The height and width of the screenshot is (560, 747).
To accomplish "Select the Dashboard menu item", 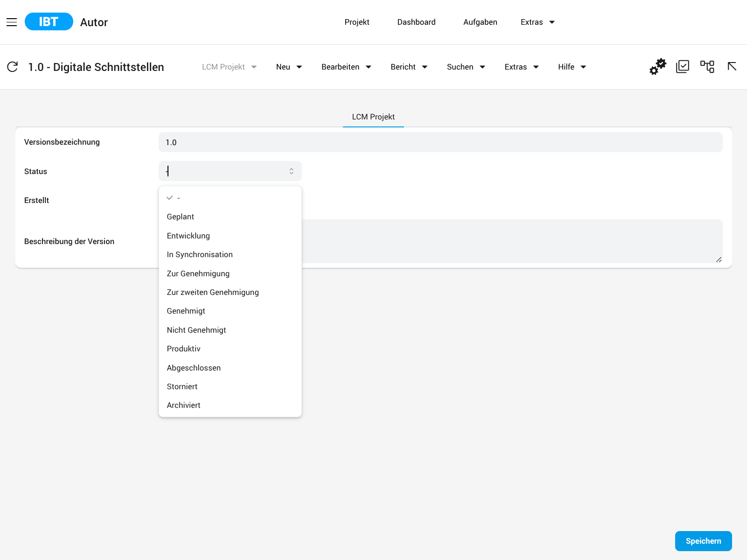I will (416, 22).
